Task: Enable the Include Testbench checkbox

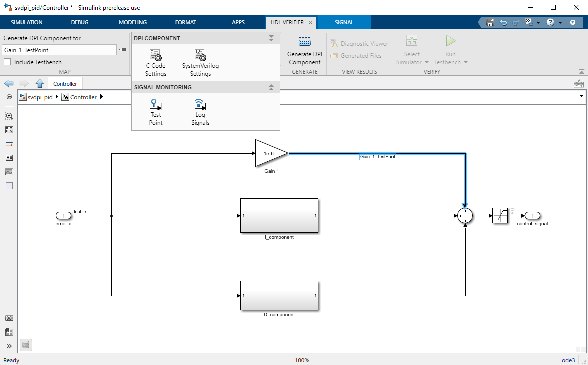Action: tap(7, 62)
